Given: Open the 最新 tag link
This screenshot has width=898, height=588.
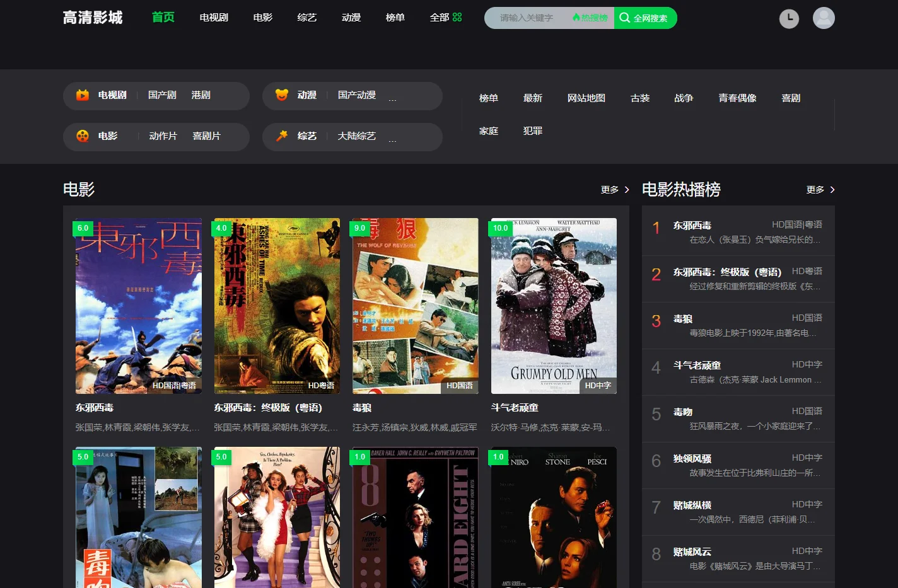Looking at the screenshot, I should click(x=533, y=98).
